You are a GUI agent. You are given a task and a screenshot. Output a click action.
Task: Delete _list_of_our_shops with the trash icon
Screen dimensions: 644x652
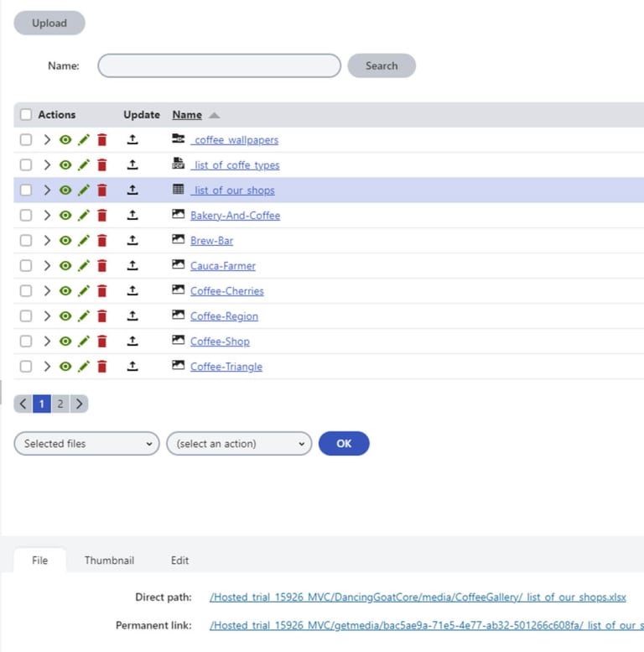pos(101,190)
